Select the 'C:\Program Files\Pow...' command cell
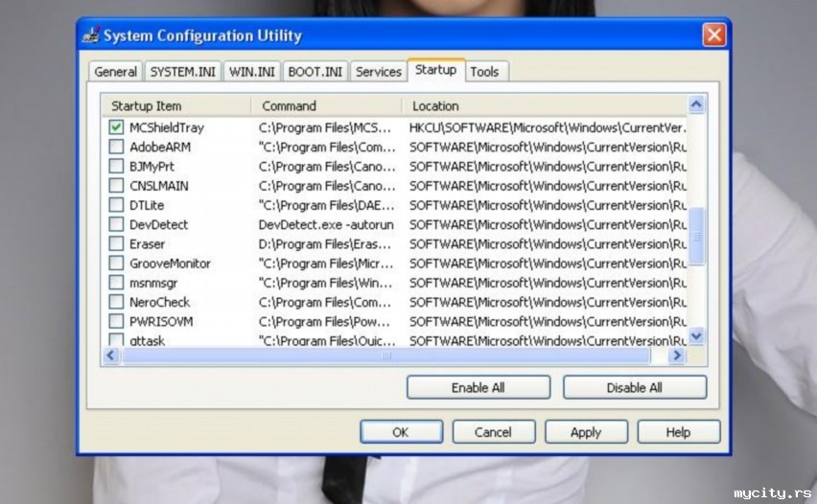Screen dimensions: 817x504 click(x=323, y=321)
